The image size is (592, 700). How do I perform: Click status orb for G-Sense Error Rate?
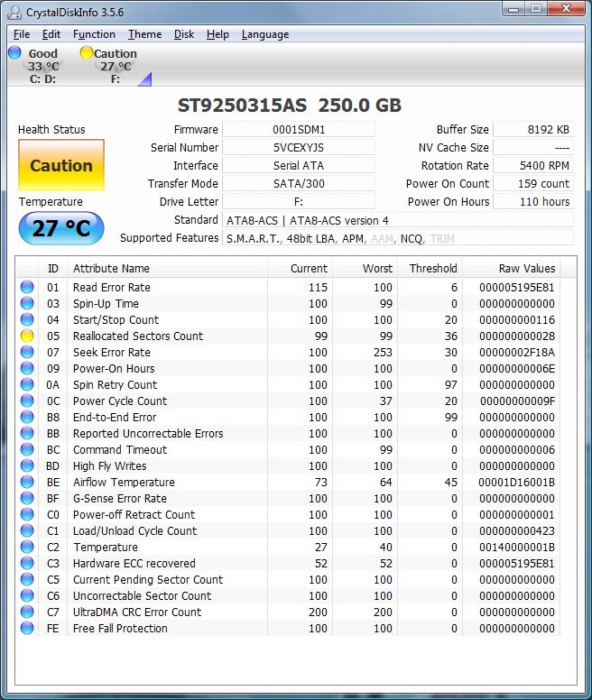tap(27, 498)
